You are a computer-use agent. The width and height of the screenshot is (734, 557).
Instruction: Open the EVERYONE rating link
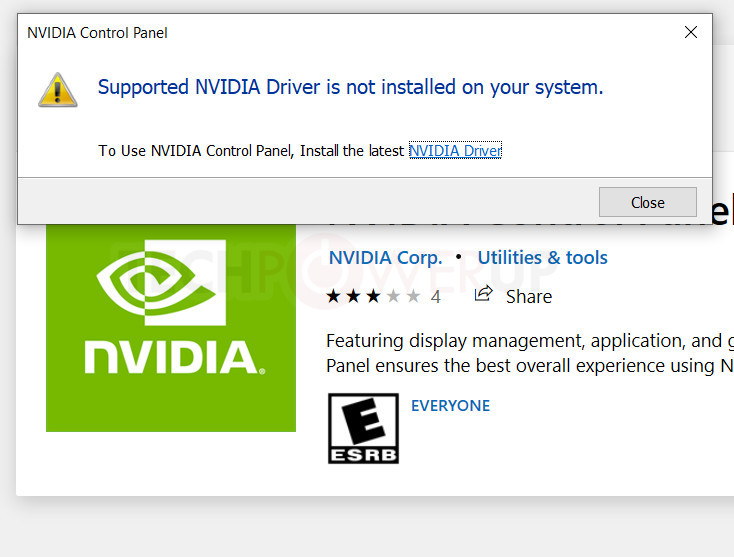click(x=450, y=406)
